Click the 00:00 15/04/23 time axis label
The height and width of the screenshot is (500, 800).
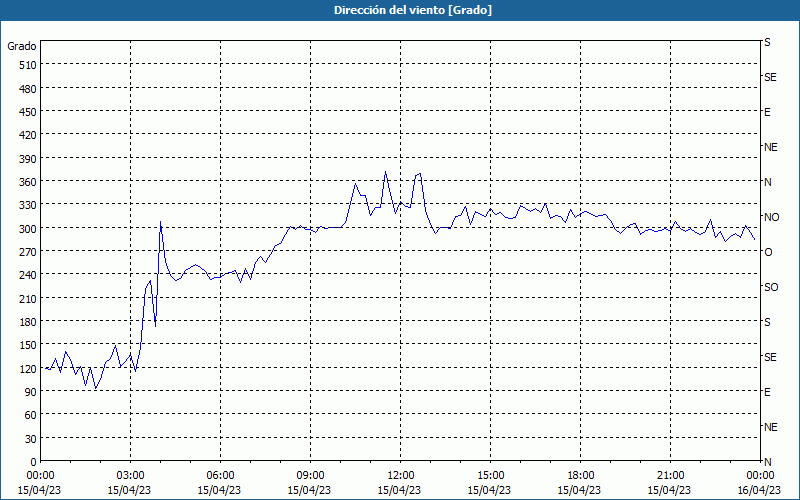point(40,483)
